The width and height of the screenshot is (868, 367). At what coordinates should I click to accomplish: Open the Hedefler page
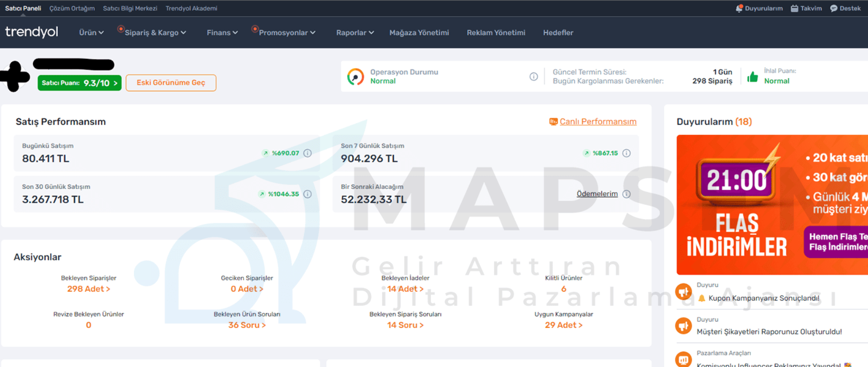(558, 33)
